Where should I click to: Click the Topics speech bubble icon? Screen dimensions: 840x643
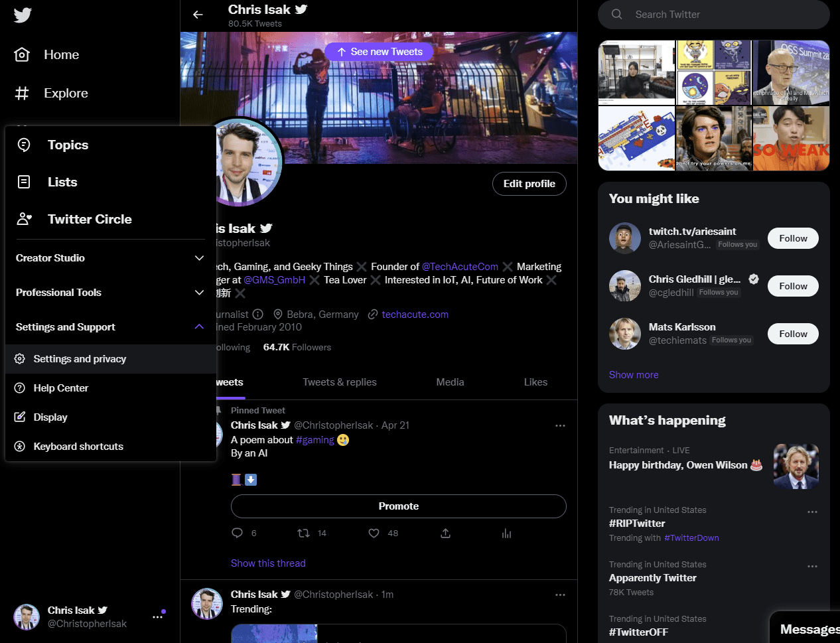(24, 145)
